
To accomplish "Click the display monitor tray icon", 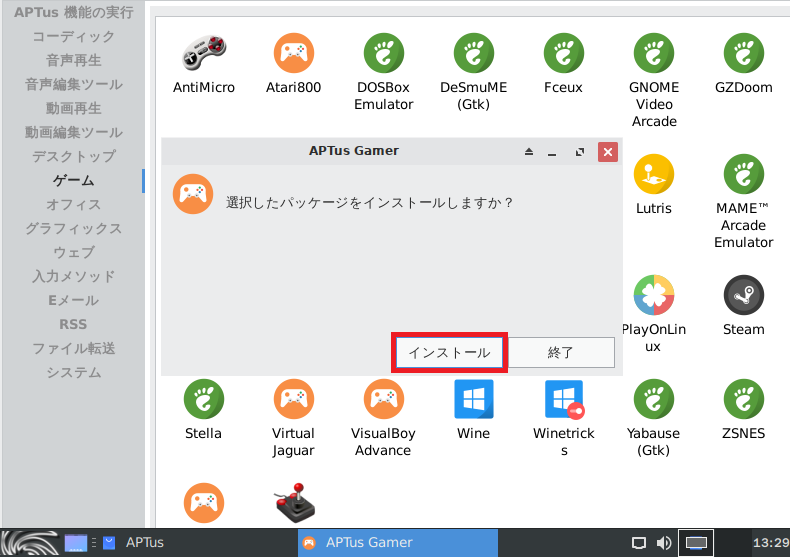I will click(639, 543).
